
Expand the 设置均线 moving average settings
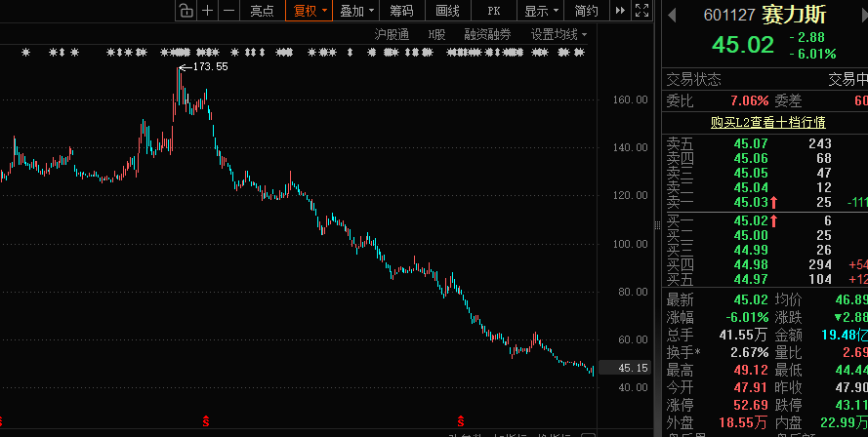coord(558,35)
